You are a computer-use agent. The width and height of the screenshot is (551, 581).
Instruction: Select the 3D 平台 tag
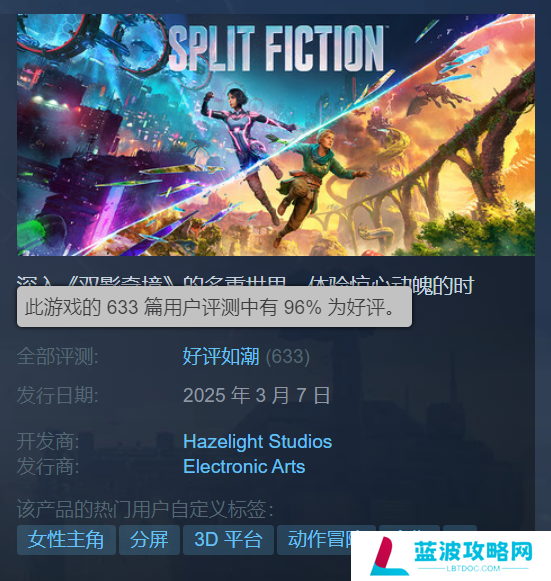[228, 540]
